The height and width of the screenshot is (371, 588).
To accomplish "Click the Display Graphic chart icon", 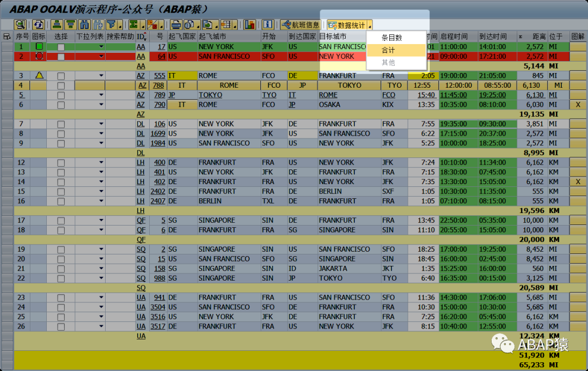I will pos(249,25).
